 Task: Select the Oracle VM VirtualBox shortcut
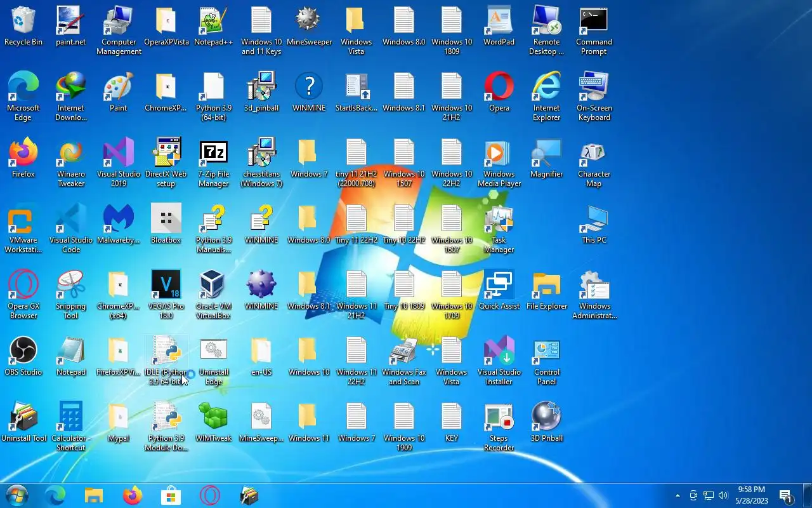click(214, 295)
